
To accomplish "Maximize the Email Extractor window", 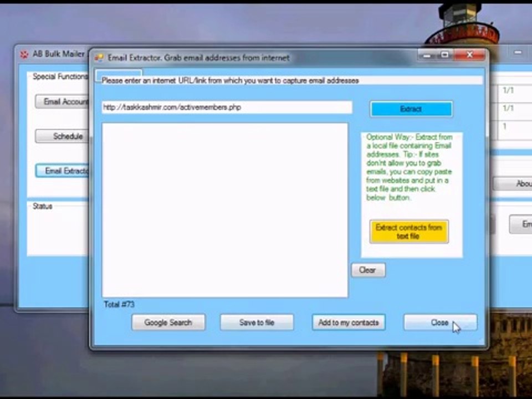I will point(444,55).
